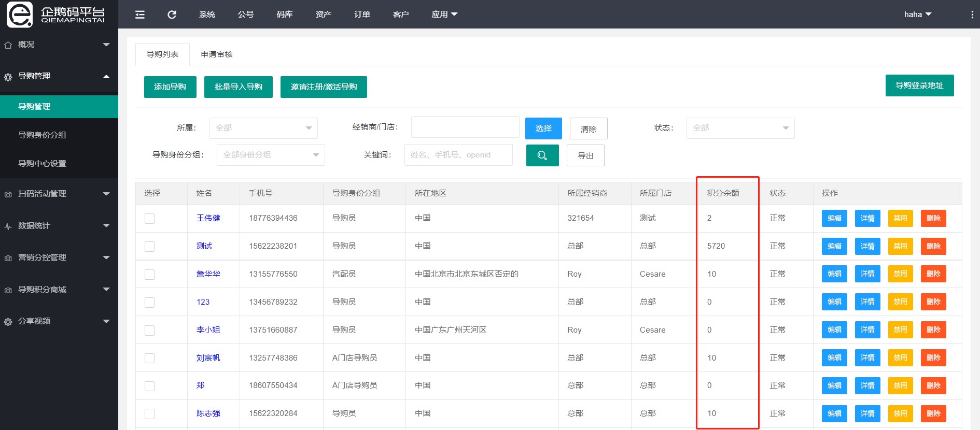Check the box in 郑 row
The image size is (980, 430).
[x=149, y=386]
